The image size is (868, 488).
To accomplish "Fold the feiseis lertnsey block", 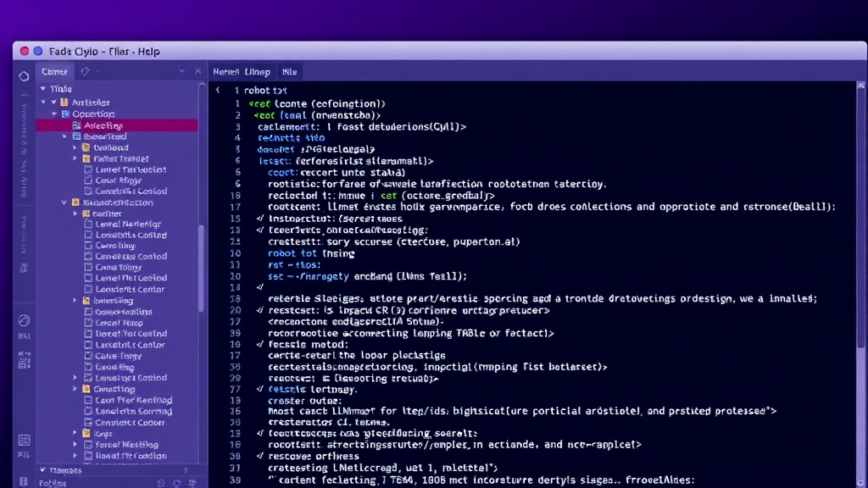I will [x=260, y=389].
